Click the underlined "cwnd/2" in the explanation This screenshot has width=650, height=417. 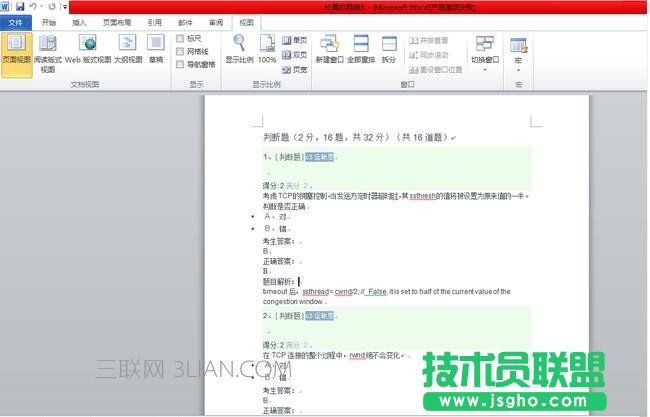click(x=347, y=292)
